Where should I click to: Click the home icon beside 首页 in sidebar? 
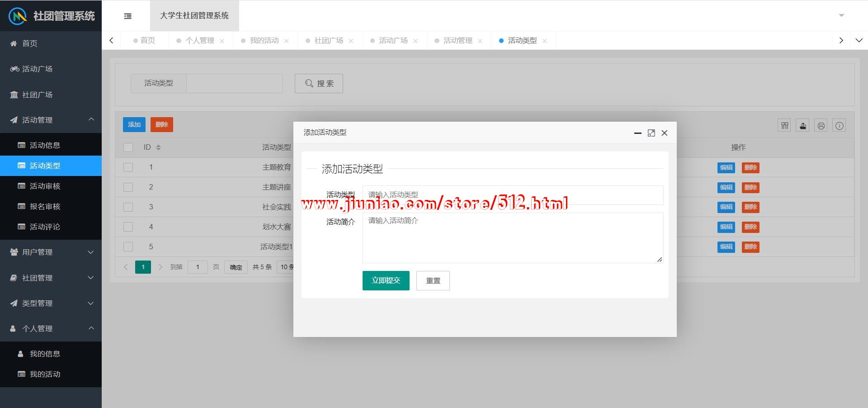tap(14, 43)
